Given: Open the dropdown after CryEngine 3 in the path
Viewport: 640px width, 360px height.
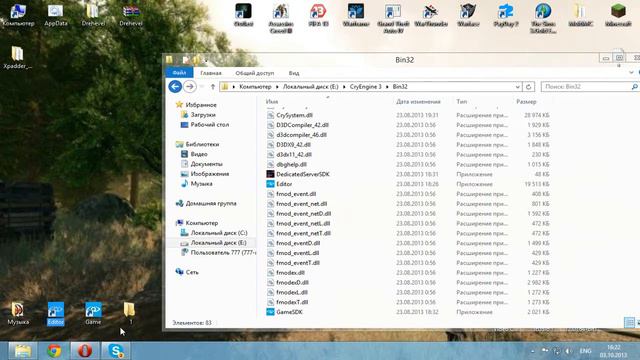Looking at the screenshot, I should (387, 87).
